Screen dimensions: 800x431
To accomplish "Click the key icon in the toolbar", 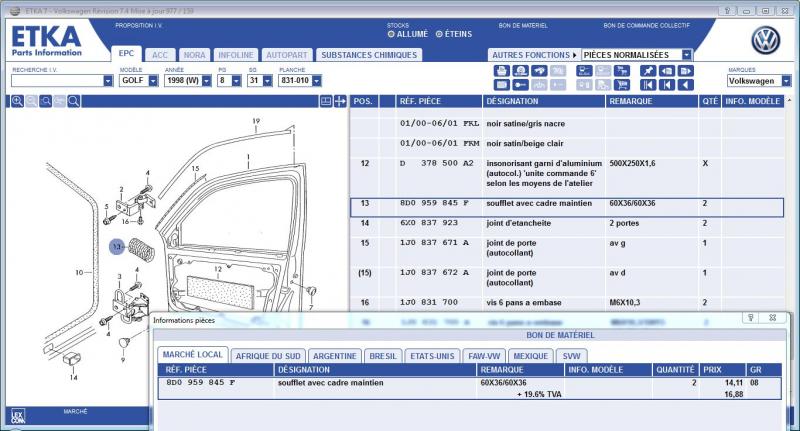I will coord(520,85).
